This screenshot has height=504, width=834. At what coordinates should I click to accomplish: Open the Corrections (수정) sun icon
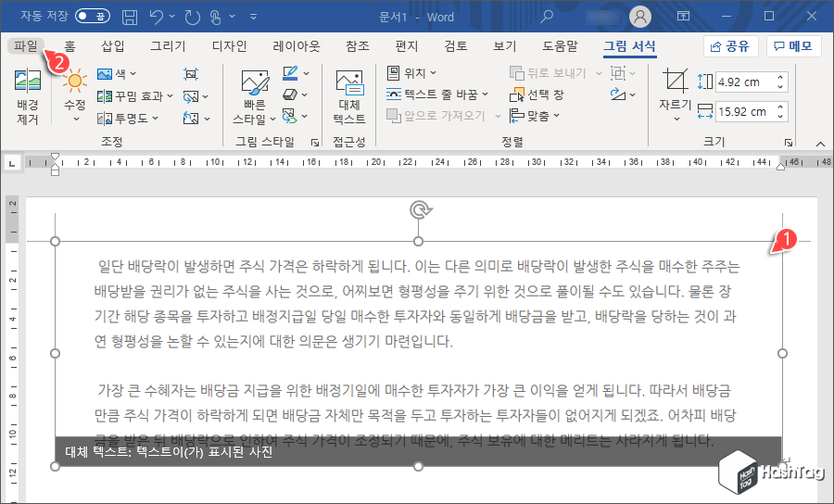[74, 81]
